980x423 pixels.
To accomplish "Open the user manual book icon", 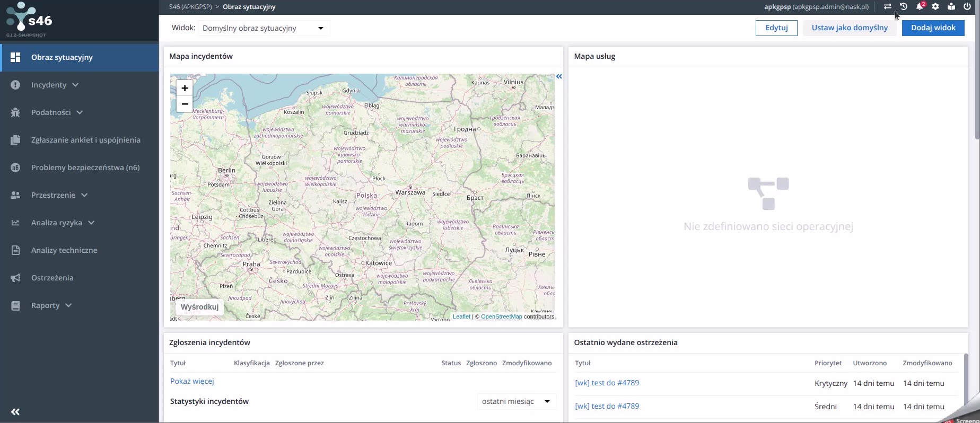I will [951, 7].
